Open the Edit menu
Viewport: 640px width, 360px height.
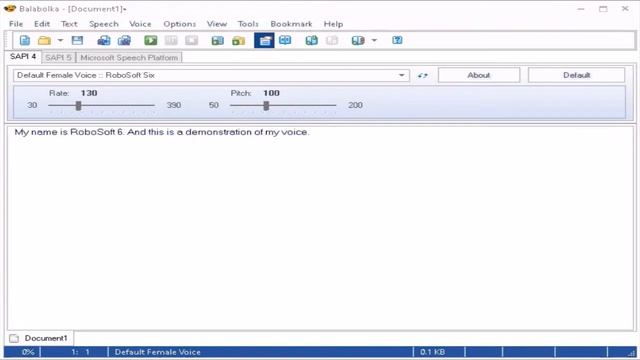[42, 24]
